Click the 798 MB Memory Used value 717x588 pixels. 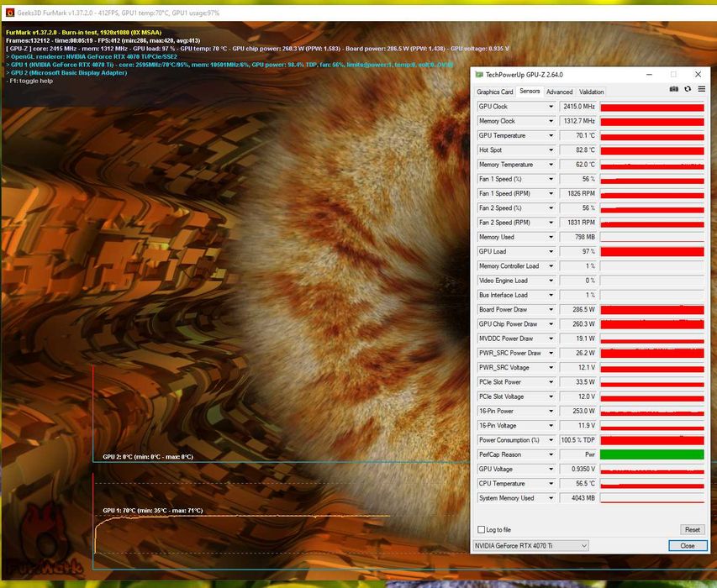tap(578, 237)
